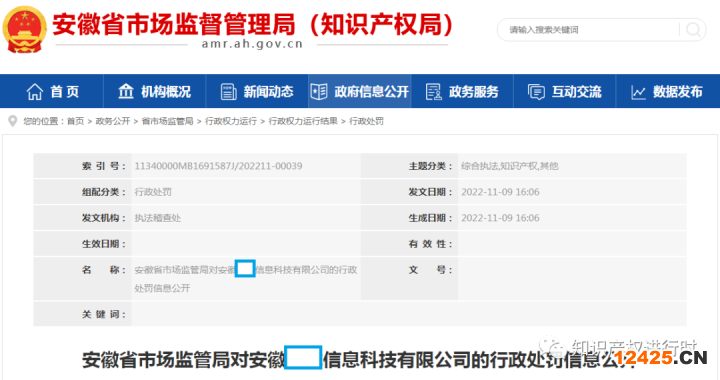The image size is (720, 380).
Task: Open the 数据发布 menu item
Action: [678, 92]
